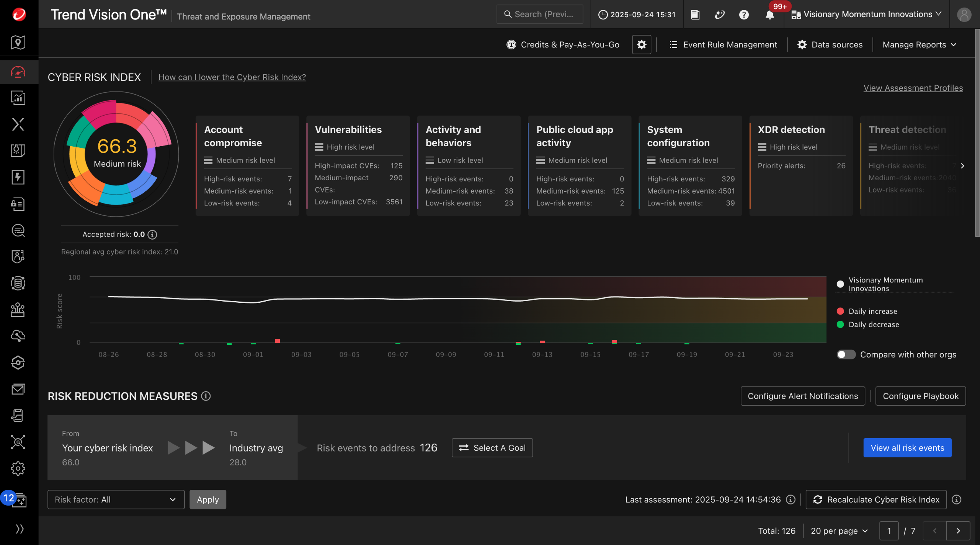Click the XDR crossed-lines sidebar icon

[x=18, y=124]
